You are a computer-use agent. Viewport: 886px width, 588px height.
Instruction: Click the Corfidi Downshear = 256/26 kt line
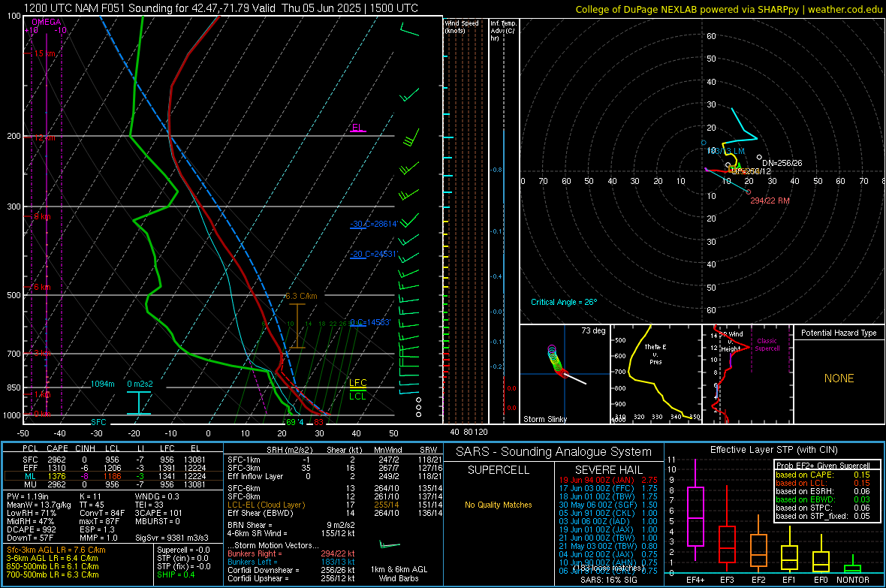(x=291, y=570)
